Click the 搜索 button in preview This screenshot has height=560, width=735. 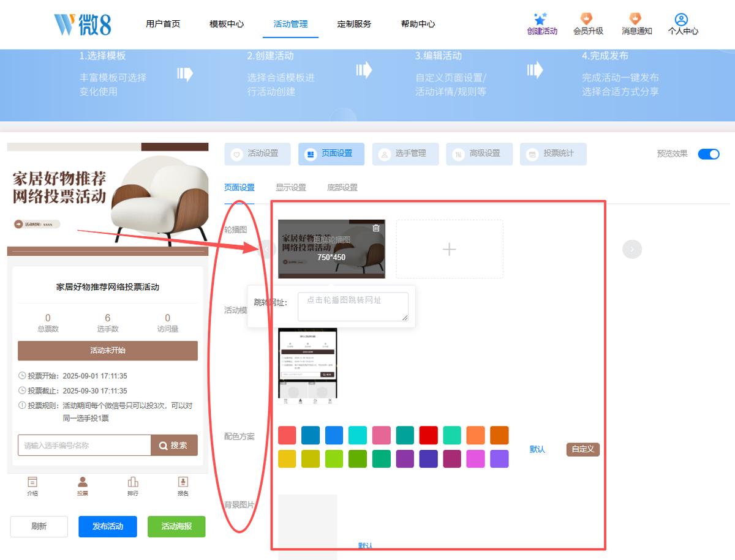pos(174,446)
